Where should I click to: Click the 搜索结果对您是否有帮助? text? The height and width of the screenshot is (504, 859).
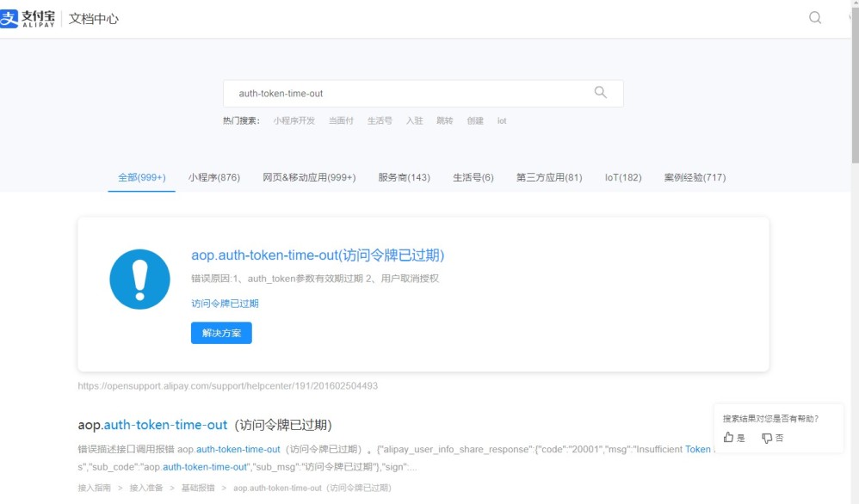tap(770, 419)
